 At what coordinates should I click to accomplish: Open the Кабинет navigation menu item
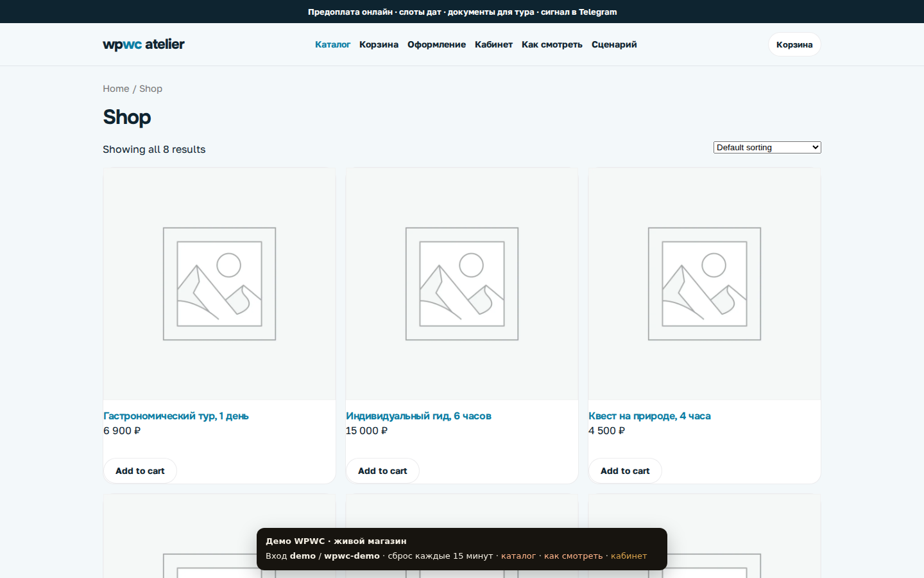coord(493,44)
